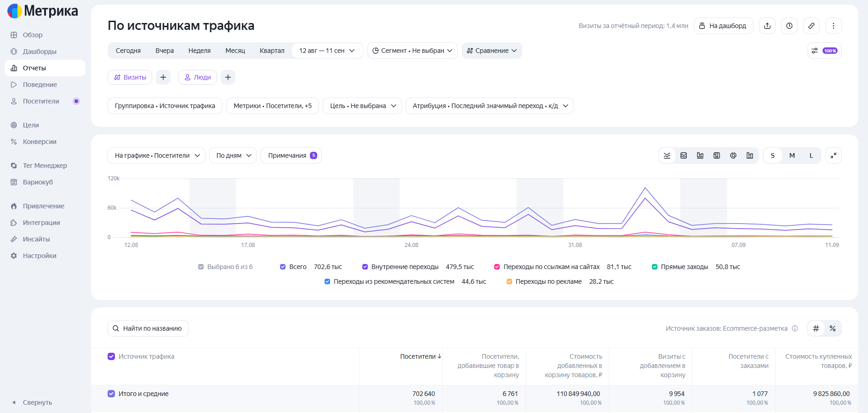The width and height of the screenshot is (868, 413).
Task: Open the date range 12 авг — 11 сен dropdown
Action: (327, 51)
